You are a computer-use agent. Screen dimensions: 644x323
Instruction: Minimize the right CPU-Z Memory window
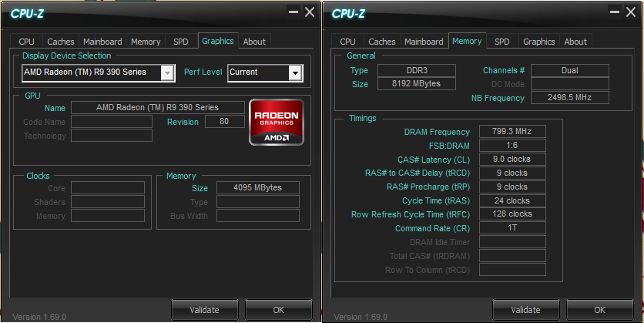click(615, 12)
